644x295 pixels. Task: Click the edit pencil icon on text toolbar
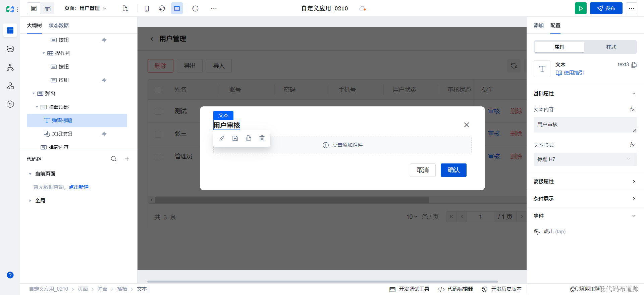coord(222,138)
